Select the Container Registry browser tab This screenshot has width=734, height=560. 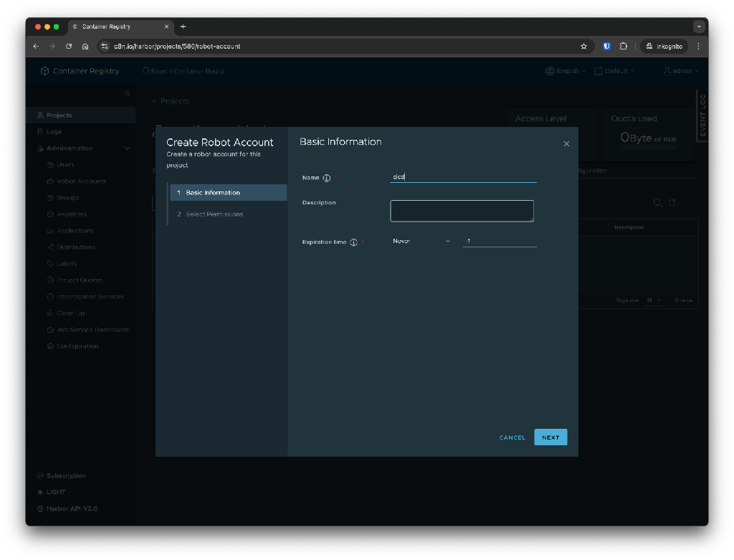point(120,27)
